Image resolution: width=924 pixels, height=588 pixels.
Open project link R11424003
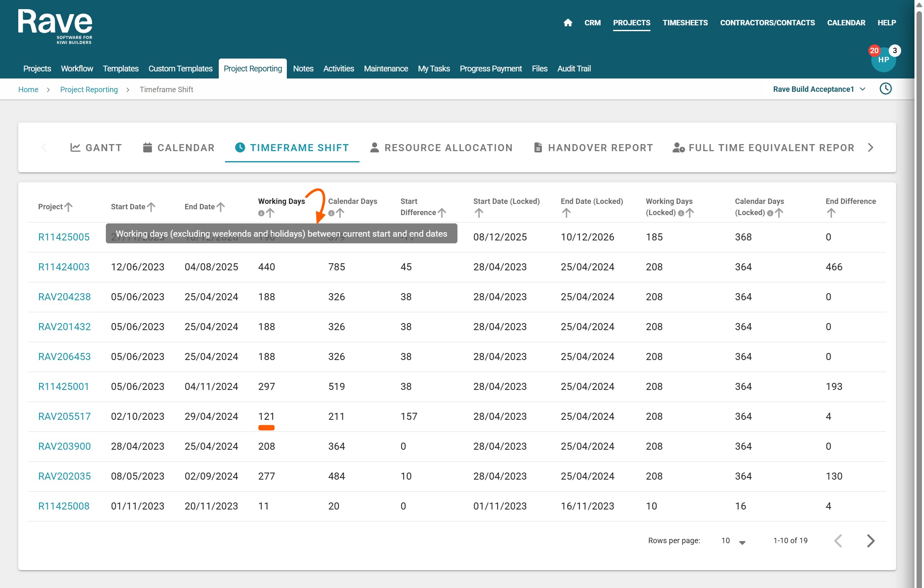tap(64, 267)
